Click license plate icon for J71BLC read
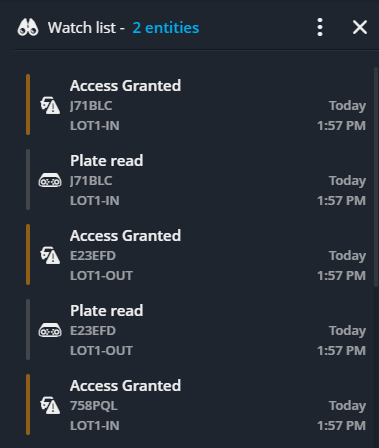This screenshot has width=379, height=448. pos(50,180)
